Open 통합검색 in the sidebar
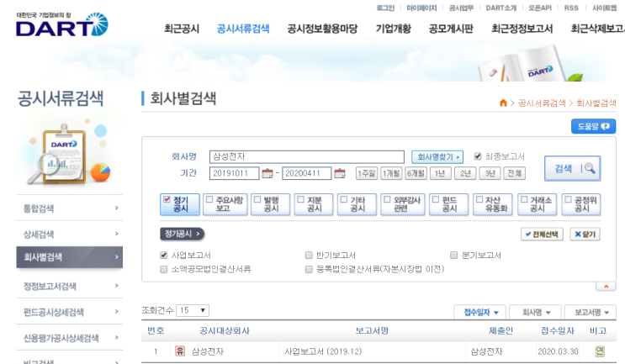 pos(69,208)
